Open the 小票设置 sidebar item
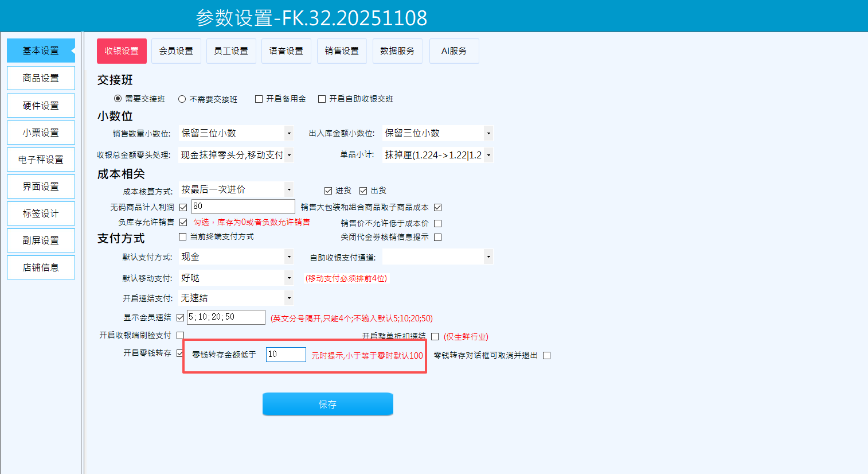 pos(41,133)
